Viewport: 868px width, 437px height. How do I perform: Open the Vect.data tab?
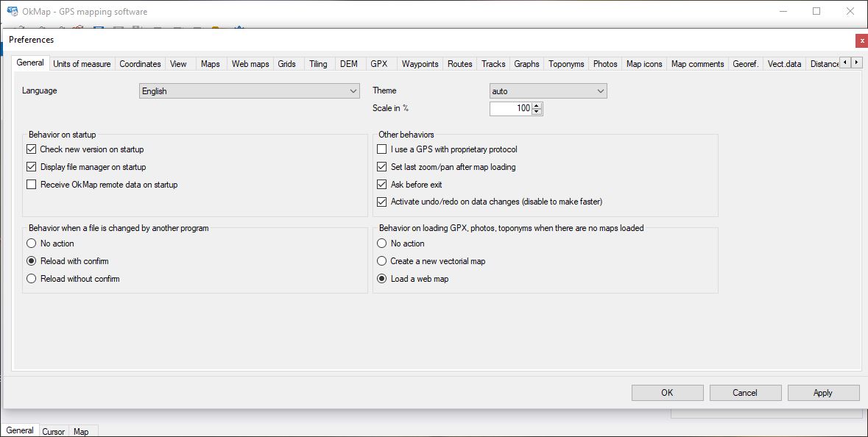784,64
